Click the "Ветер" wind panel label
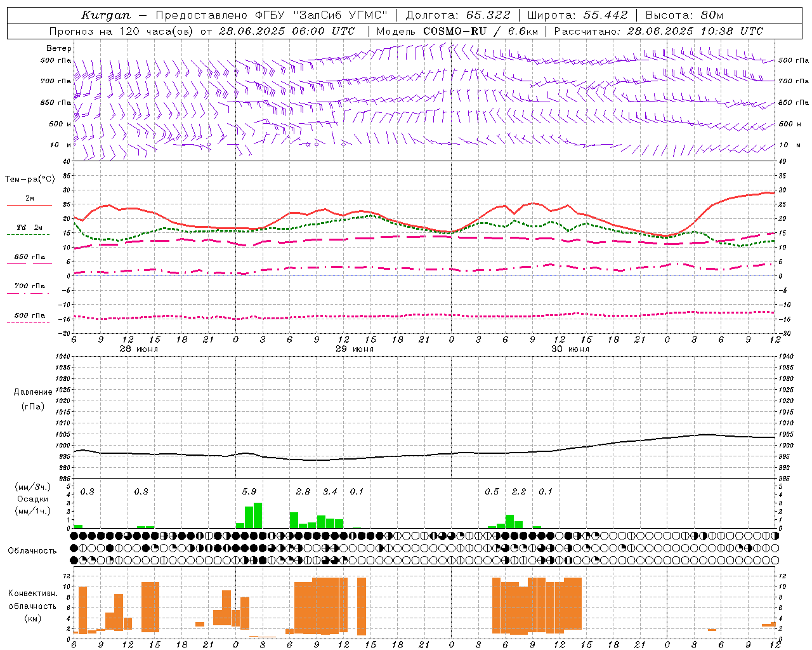 pos(59,48)
